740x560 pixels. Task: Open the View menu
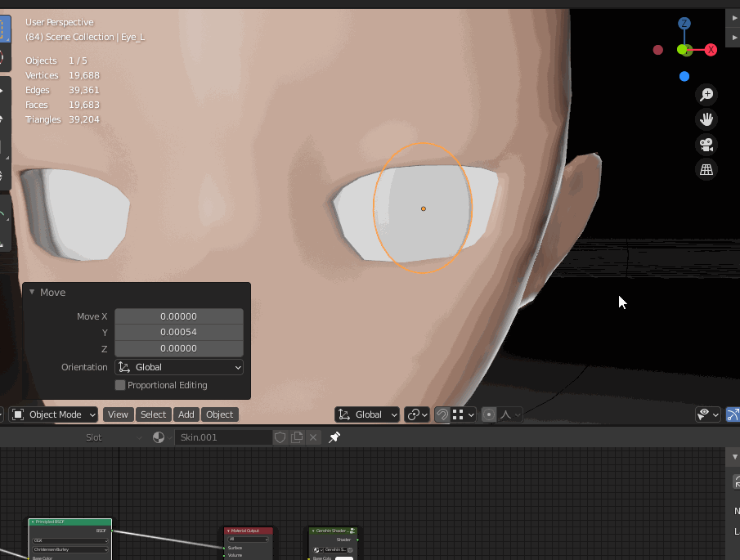pos(118,414)
